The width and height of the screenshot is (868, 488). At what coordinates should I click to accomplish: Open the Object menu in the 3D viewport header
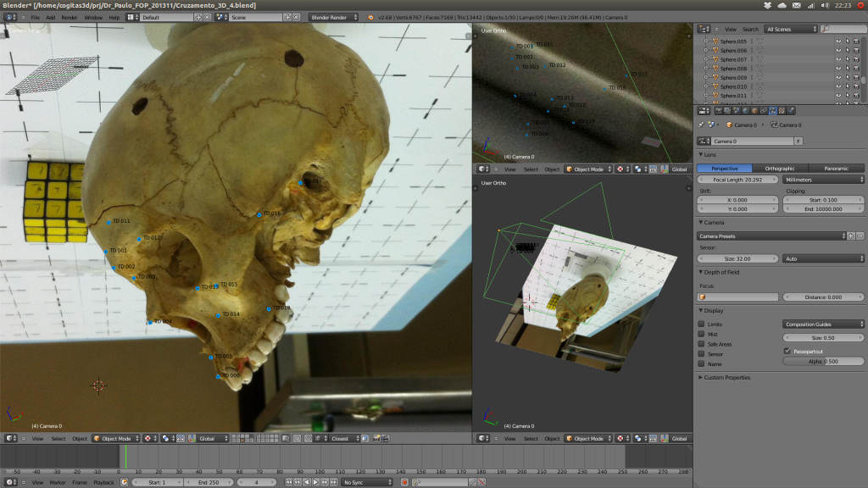click(x=80, y=438)
